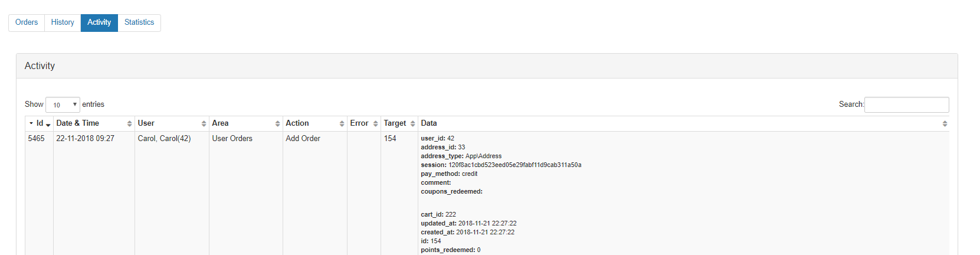
Task: Click the User column sort arrows
Action: click(x=204, y=124)
